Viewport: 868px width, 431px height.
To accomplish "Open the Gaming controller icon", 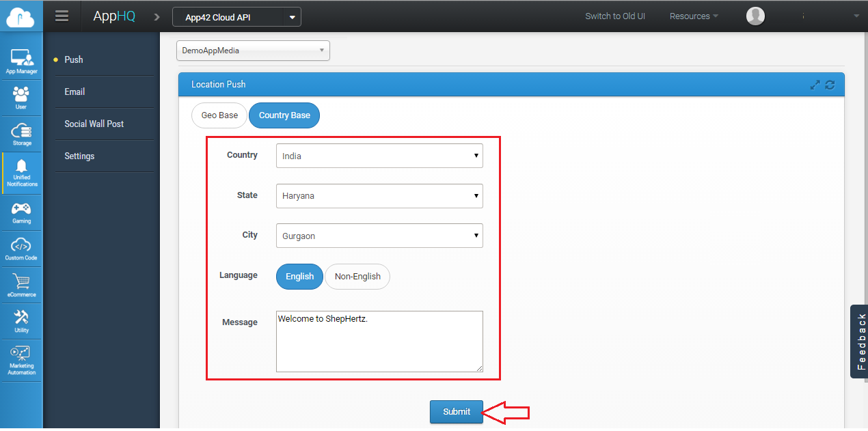I will point(21,212).
